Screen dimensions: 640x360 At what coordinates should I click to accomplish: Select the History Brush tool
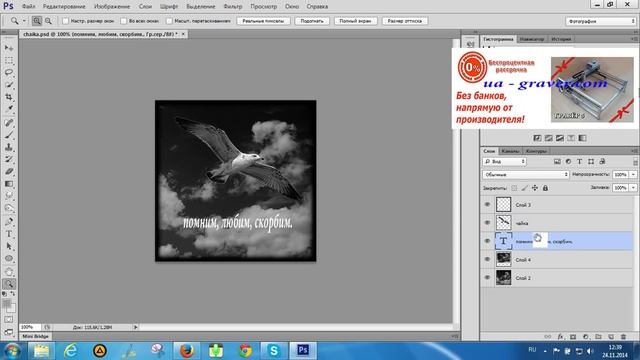point(9,159)
